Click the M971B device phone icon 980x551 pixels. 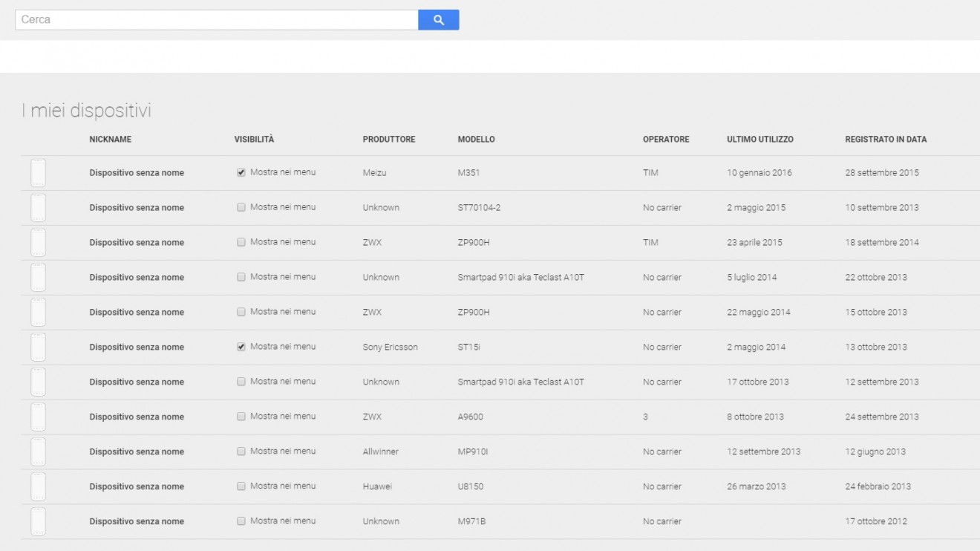[38, 522]
